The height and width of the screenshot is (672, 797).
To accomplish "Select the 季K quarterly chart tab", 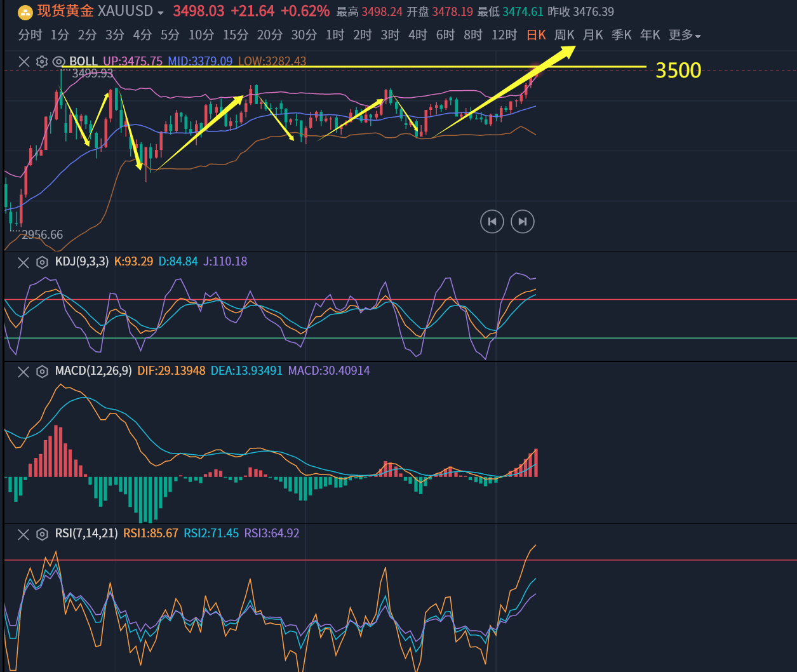I will coord(622,35).
